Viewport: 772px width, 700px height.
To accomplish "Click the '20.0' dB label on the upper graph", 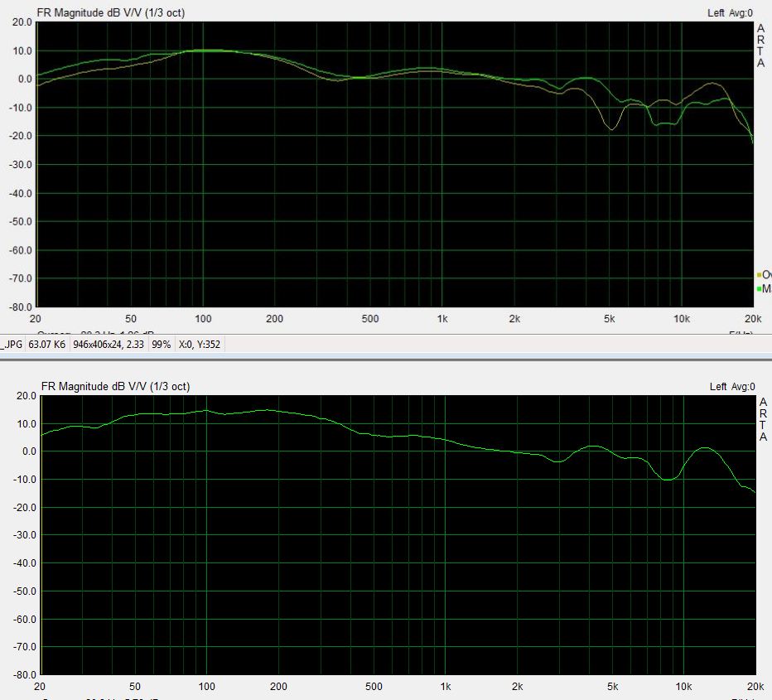I will point(22,22).
